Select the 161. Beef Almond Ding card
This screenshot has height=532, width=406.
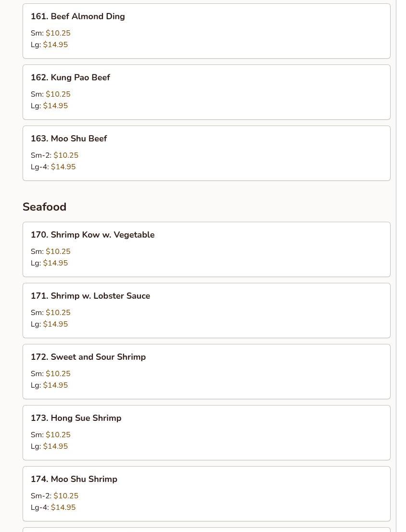point(206,31)
